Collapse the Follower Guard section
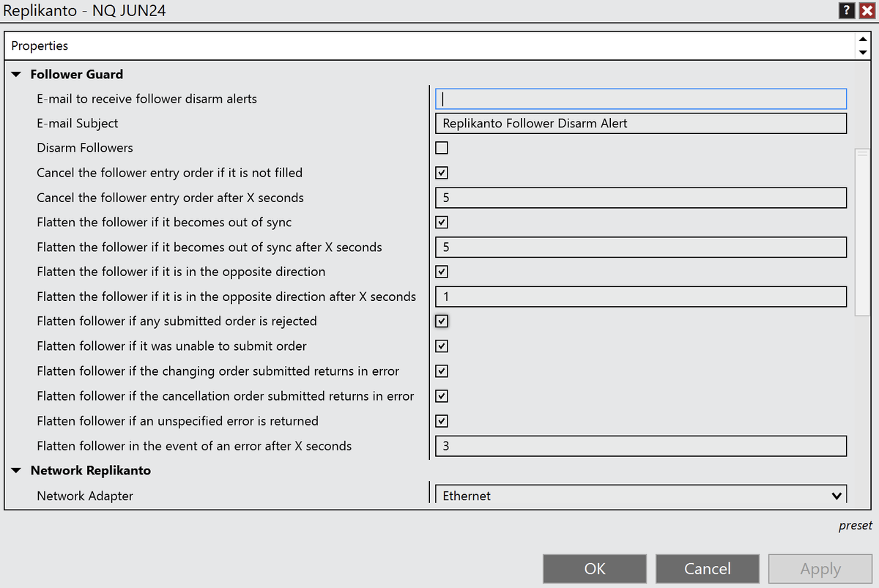Viewport: 879px width, 588px height. [x=16, y=74]
